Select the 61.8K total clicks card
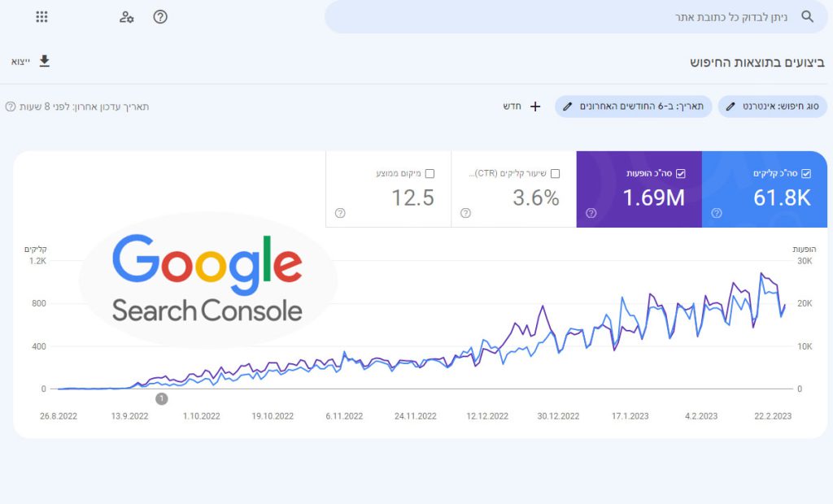The height and width of the screenshot is (504, 833). [765, 189]
